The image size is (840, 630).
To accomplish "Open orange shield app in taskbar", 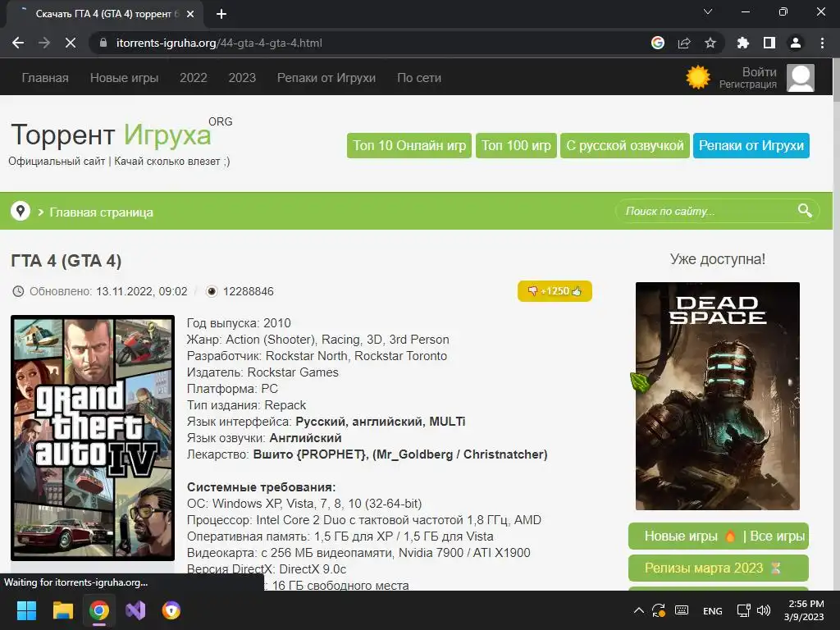I will pos(171,610).
